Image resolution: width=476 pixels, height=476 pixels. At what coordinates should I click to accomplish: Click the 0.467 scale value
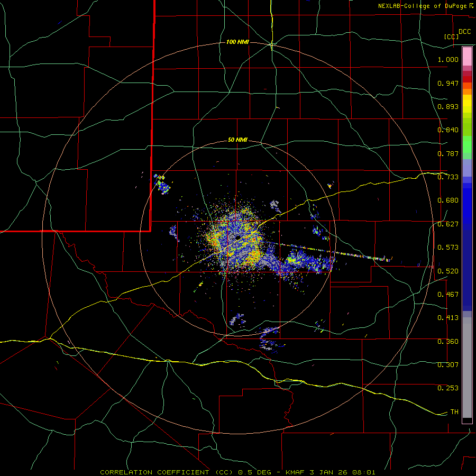click(x=448, y=295)
